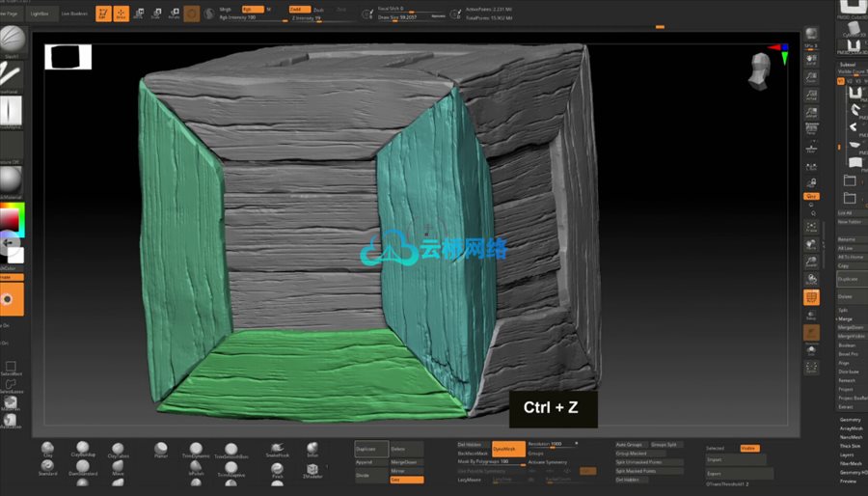Open the LightBox tab

41,14
